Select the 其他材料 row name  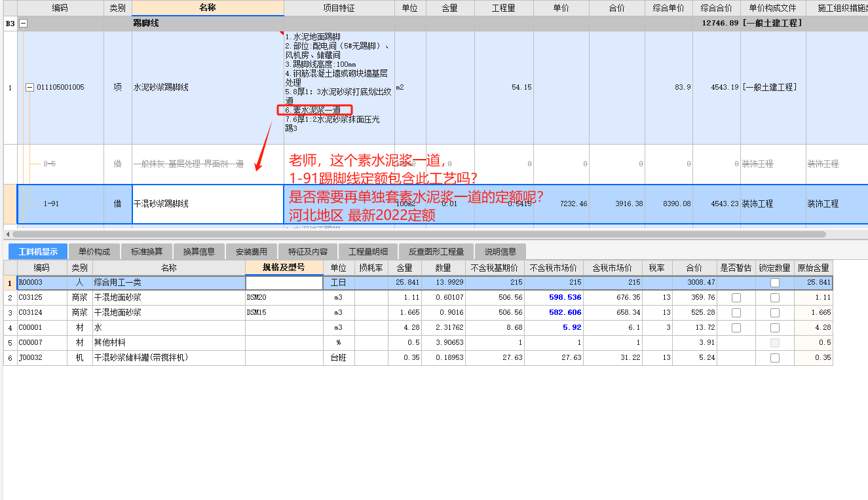pyautogui.click(x=169, y=342)
